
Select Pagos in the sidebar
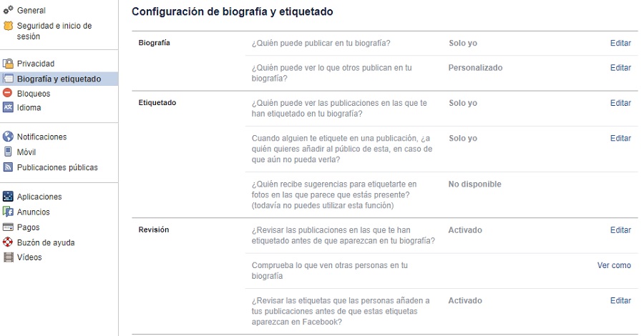coord(29,227)
